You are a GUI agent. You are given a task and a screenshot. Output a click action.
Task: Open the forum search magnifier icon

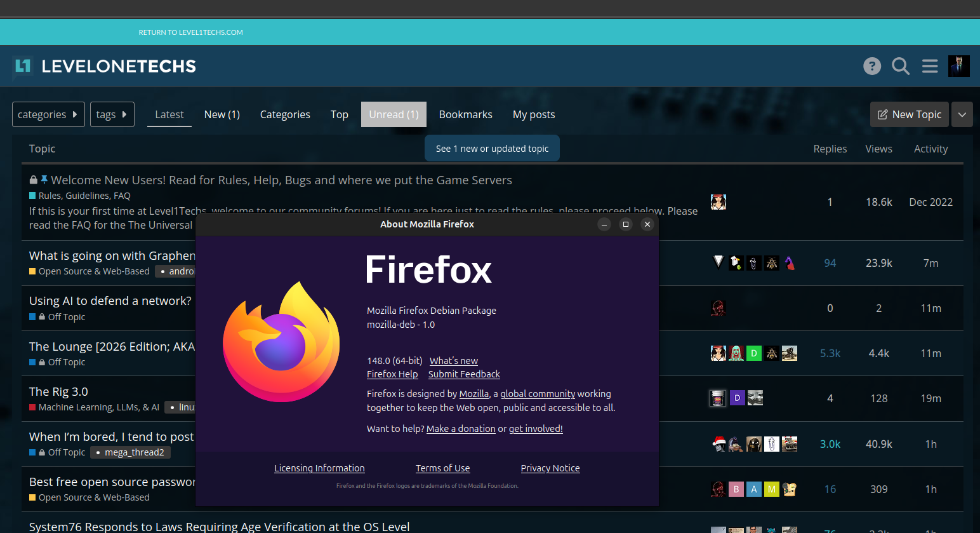(x=901, y=66)
